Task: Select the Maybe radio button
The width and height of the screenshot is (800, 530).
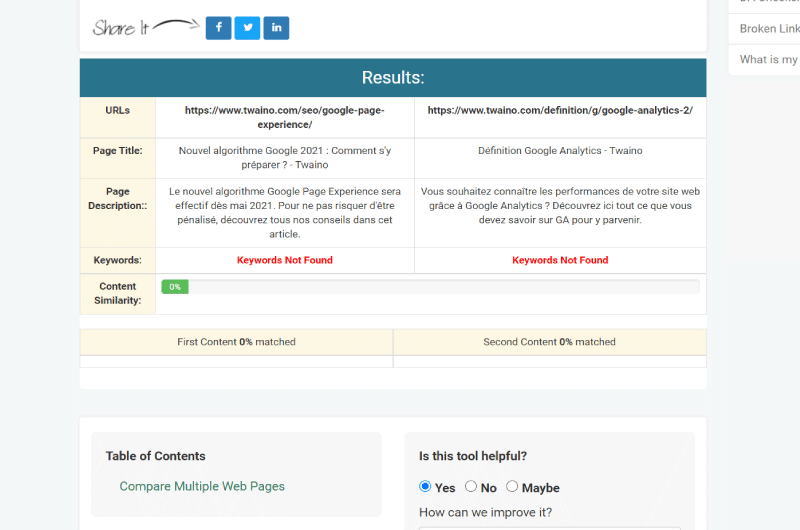Action: coord(512,487)
